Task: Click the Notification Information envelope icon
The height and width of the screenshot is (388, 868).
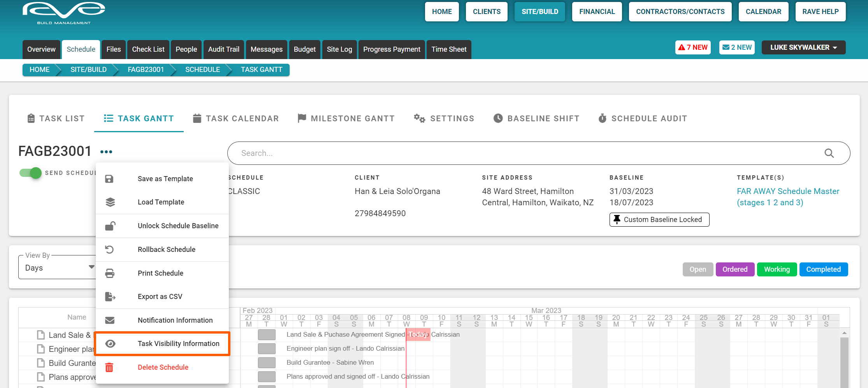Action: point(110,320)
